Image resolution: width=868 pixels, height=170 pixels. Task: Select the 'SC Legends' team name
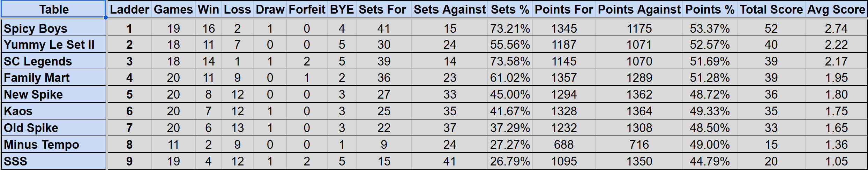[x=53, y=62]
